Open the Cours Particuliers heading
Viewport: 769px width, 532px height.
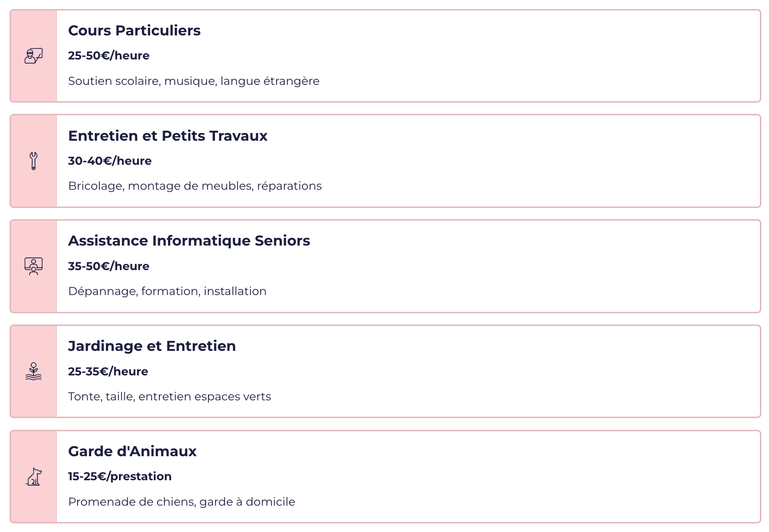[x=134, y=30]
